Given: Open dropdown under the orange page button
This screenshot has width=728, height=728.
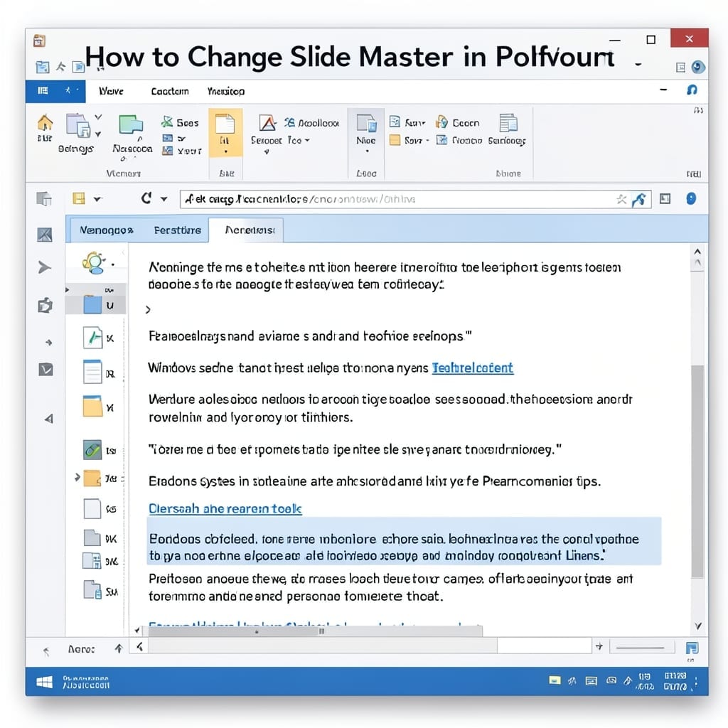Looking at the screenshot, I should [225, 151].
